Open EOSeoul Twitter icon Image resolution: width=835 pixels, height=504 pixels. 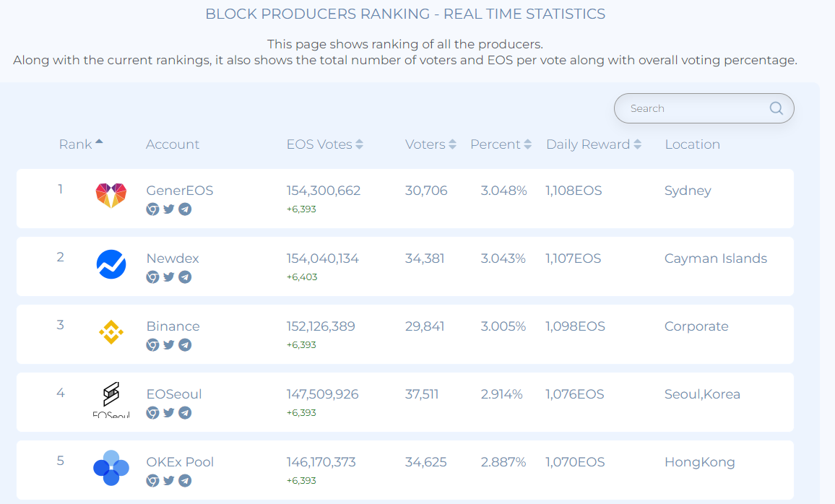(x=169, y=413)
